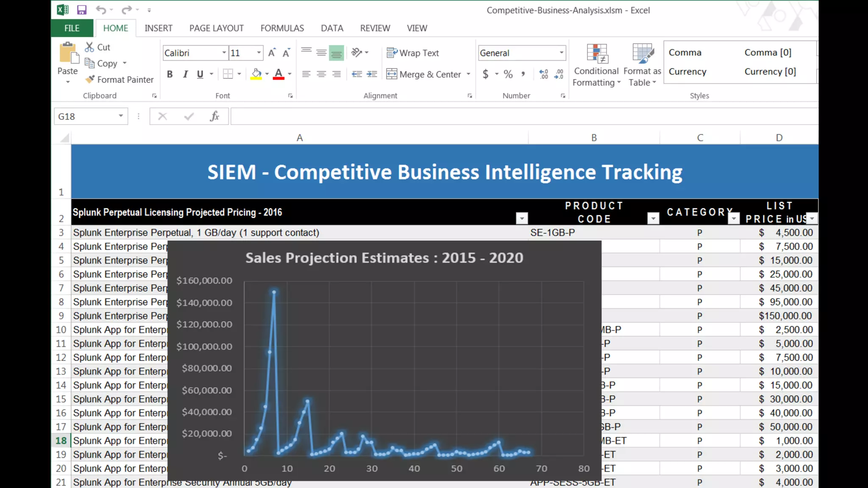Viewport: 868px width, 488px height.
Task: Click the Orientation text angle icon
Action: click(357, 53)
